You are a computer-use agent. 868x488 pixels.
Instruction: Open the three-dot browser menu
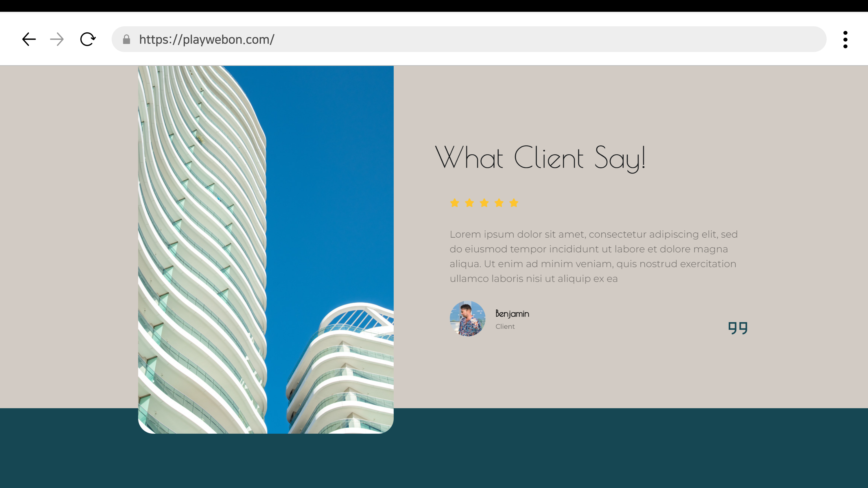click(x=845, y=39)
